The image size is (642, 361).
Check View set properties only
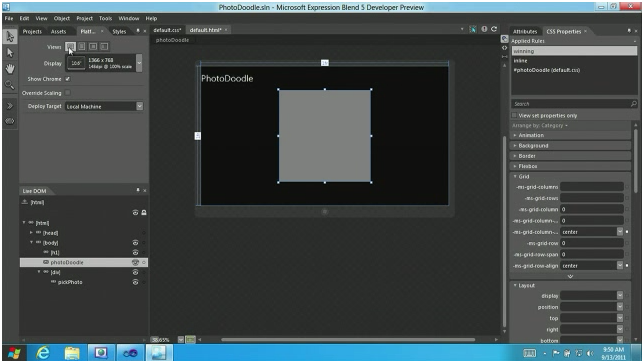515,115
